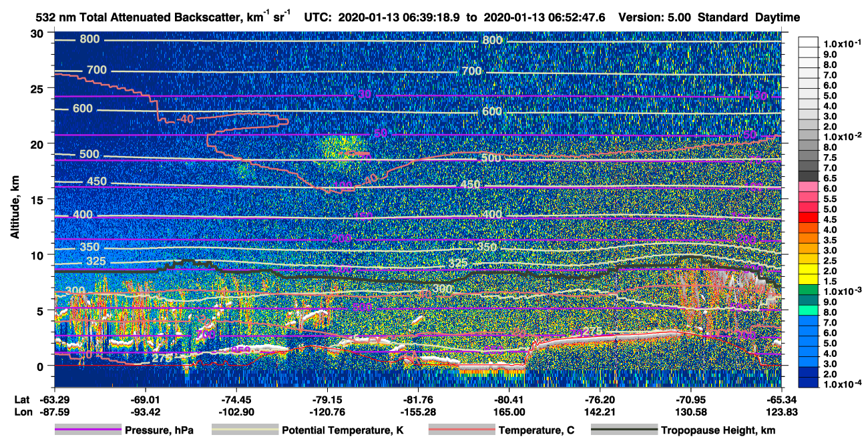Click latitude value -69.01
The width and height of the screenshot is (868, 445).
pyautogui.click(x=145, y=400)
